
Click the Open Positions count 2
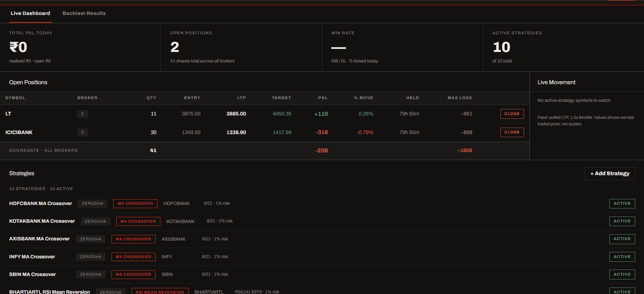point(175,47)
